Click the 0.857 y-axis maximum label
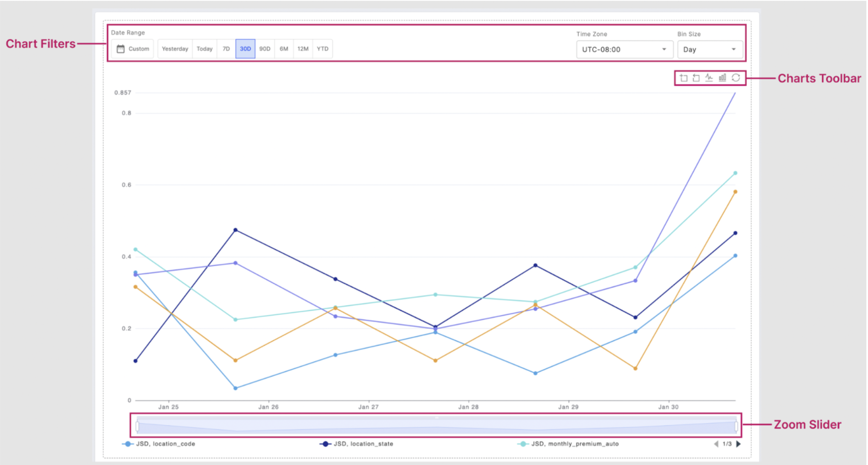 (123, 93)
